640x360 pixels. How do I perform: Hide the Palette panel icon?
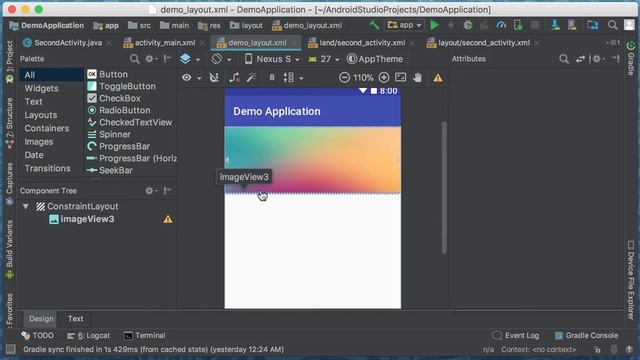[167, 59]
